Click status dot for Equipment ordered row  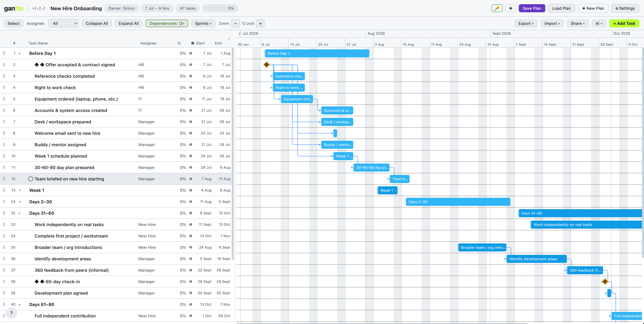pos(191,99)
